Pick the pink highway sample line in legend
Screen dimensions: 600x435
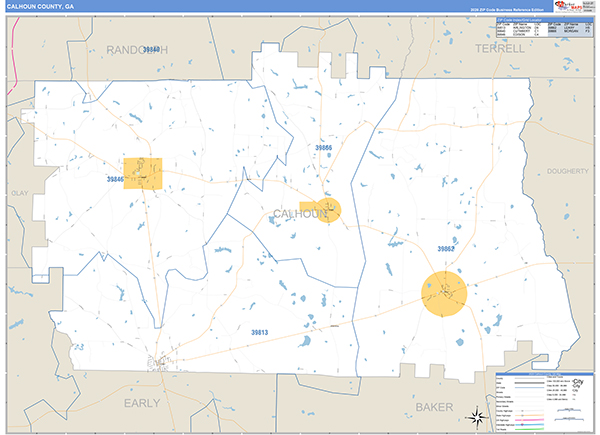tap(530, 420)
